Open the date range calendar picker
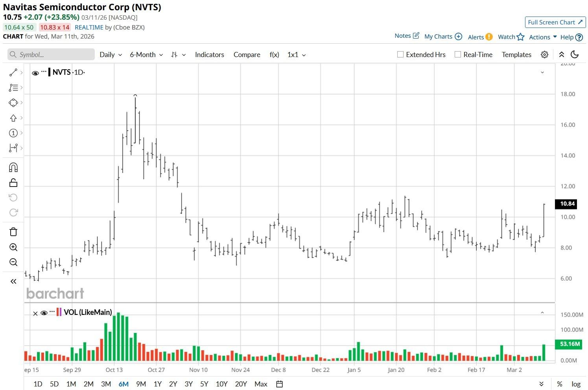Image resolution: width=588 pixels, height=390 pixels. 280,384
